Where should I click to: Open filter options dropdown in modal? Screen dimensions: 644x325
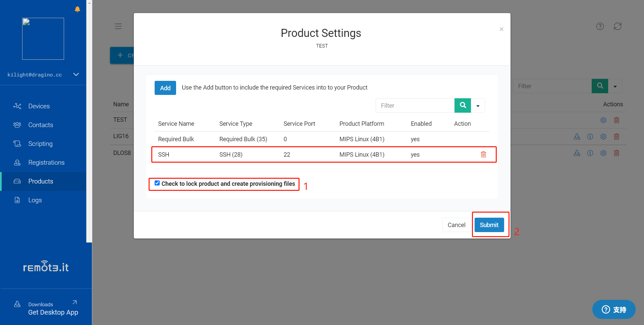click(x=478, y=106)
